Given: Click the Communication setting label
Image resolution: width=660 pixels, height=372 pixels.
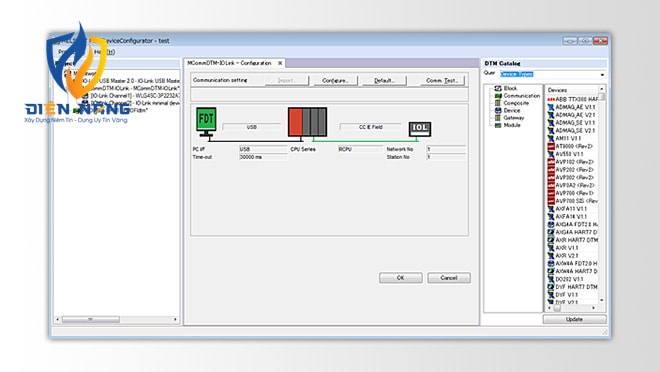Looking at the screenshot, I should click(x=220, y=80).
